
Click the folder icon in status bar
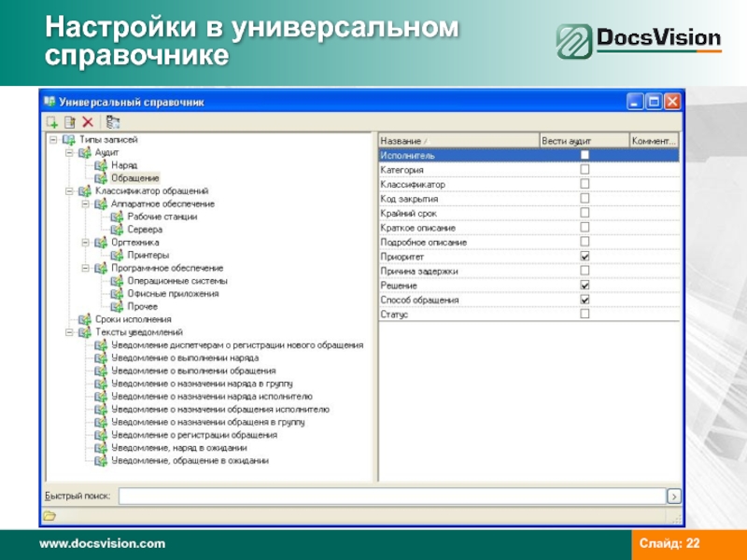pyautogui.click(x=49, y=515)
